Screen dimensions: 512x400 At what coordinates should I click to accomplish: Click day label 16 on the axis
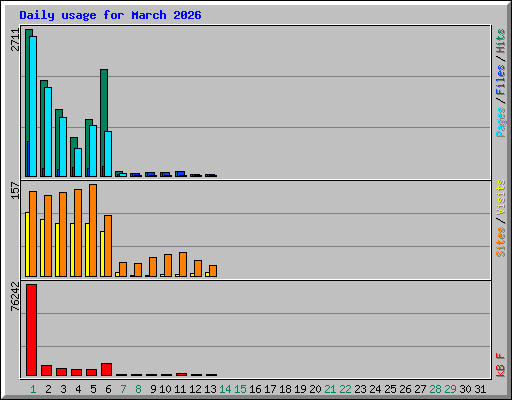coord(255,389)
